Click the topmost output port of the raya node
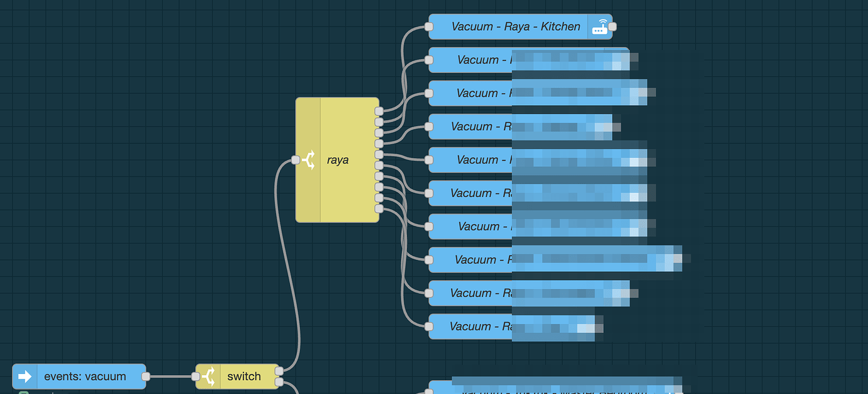 coord(379,111)
